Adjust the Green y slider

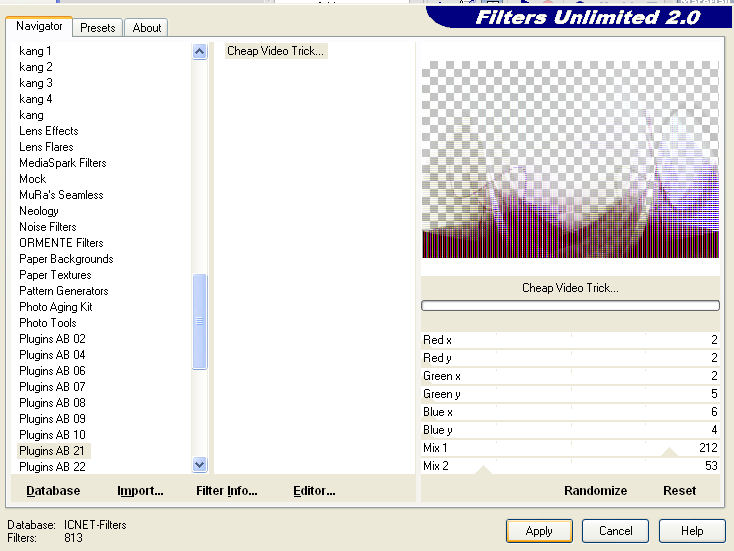coord(570,394)
